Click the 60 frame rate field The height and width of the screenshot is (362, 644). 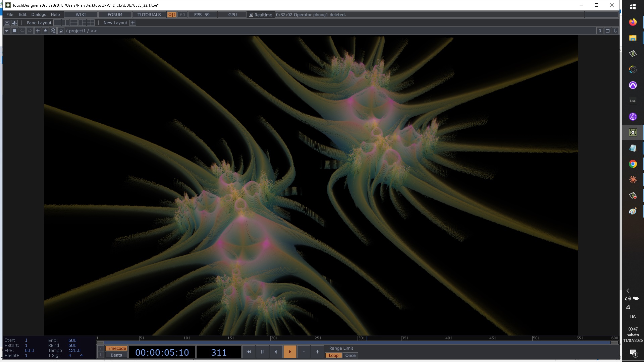[x=182, y=15]
